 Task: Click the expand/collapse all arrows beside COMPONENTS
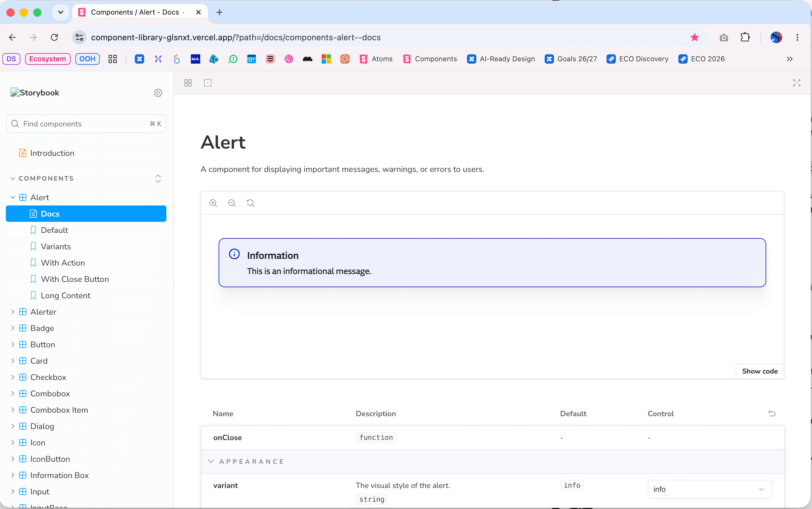pos(158,178)
